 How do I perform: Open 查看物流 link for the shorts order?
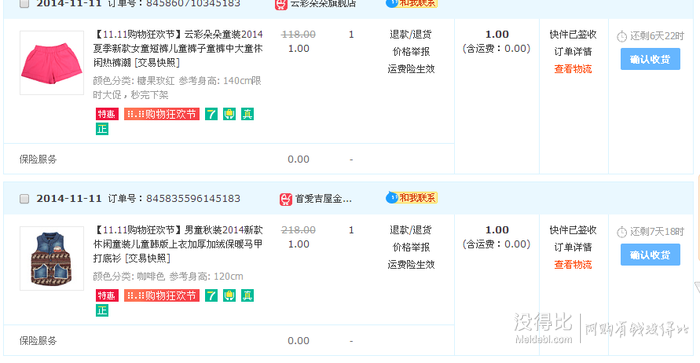[x=573, y=69]
